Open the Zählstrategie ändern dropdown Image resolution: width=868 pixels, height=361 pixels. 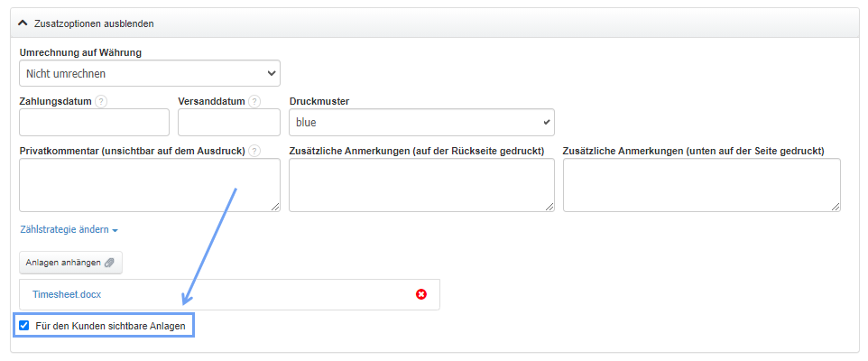coord(69,230)
